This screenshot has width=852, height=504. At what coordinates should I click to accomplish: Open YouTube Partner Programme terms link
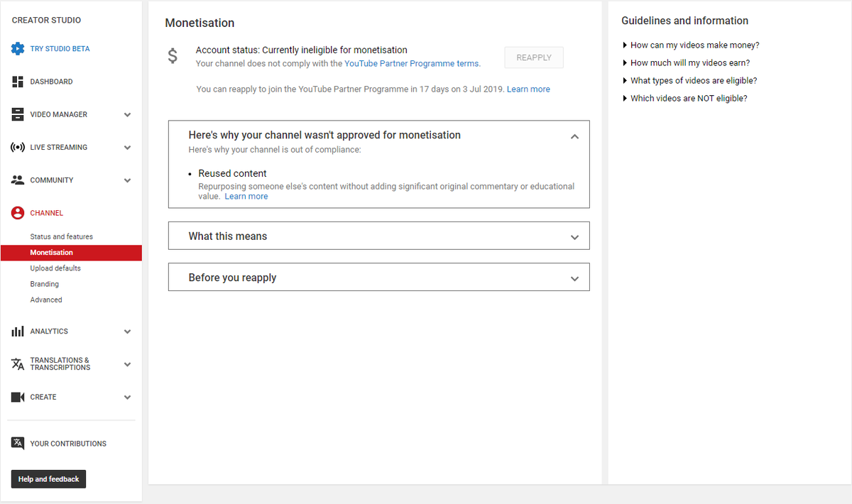412,63
